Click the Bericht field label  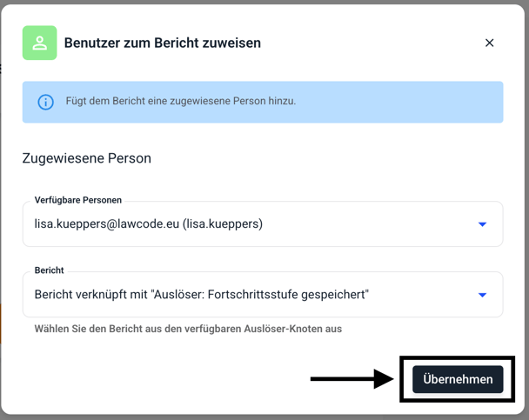[x=49, y=270]
